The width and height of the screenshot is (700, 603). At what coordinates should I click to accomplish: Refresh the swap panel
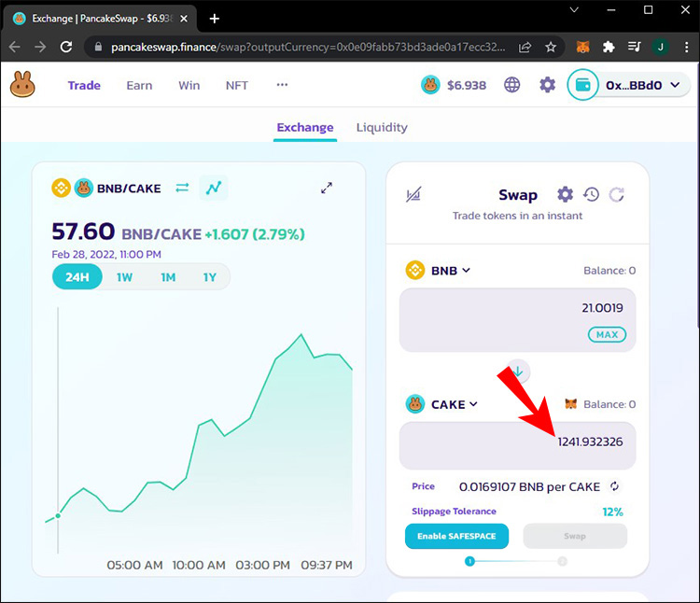pyautogui.click(x=617, y=194)
